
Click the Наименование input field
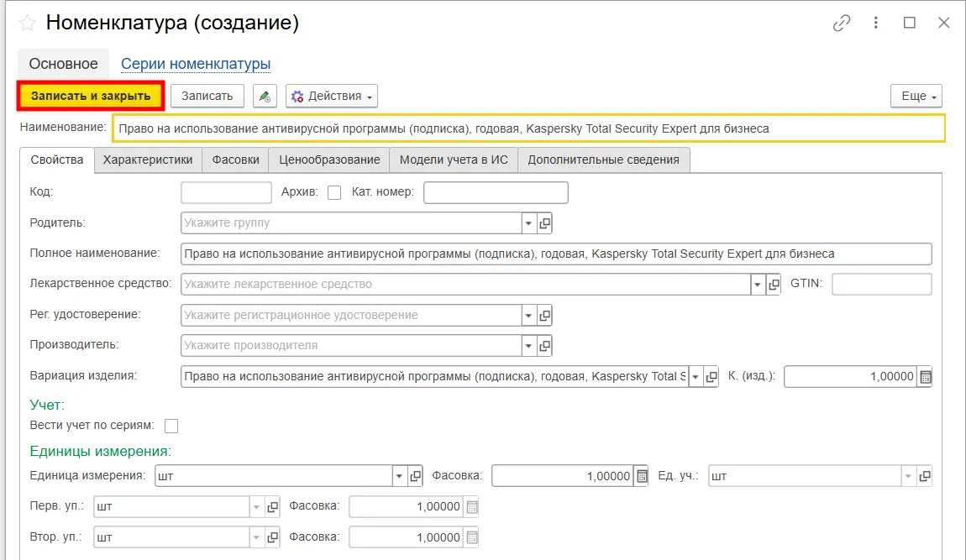528,128
